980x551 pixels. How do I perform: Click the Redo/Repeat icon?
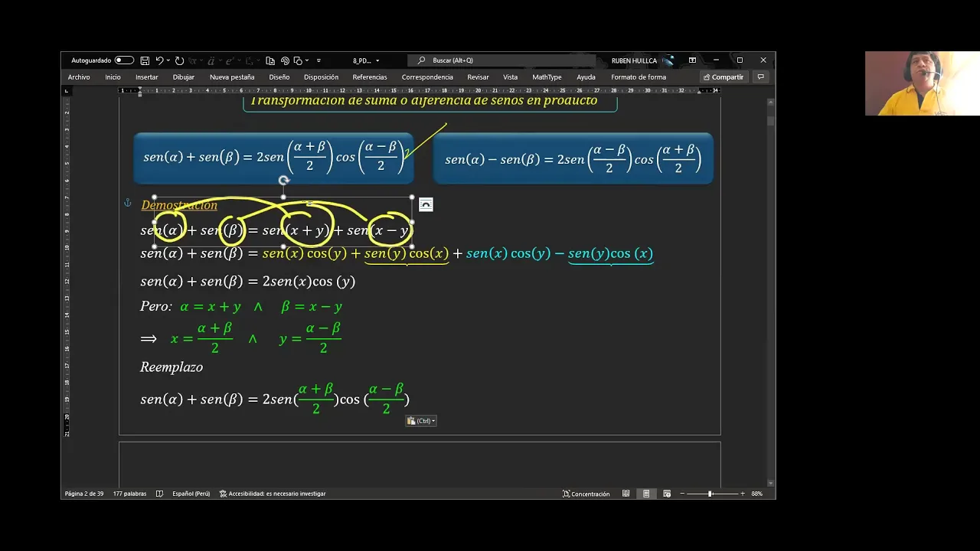[179, 60]
